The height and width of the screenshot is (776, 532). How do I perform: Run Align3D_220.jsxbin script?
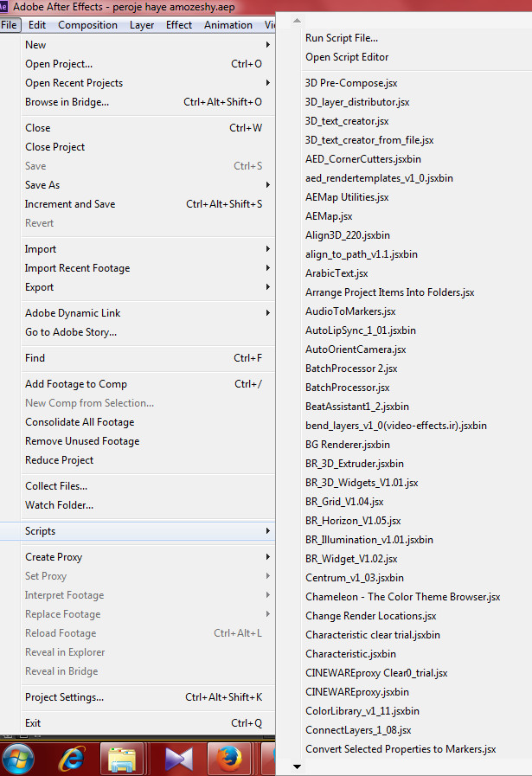348,235
